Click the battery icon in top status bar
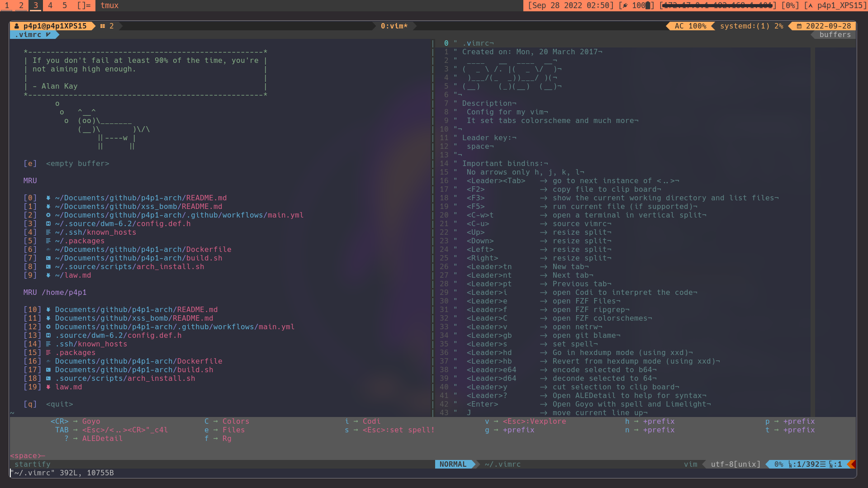 647,5
